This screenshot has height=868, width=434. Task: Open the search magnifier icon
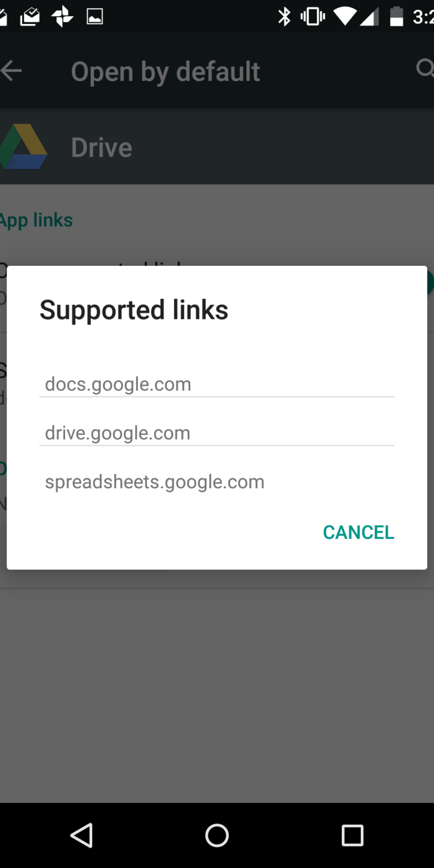[x=425, y=69]
